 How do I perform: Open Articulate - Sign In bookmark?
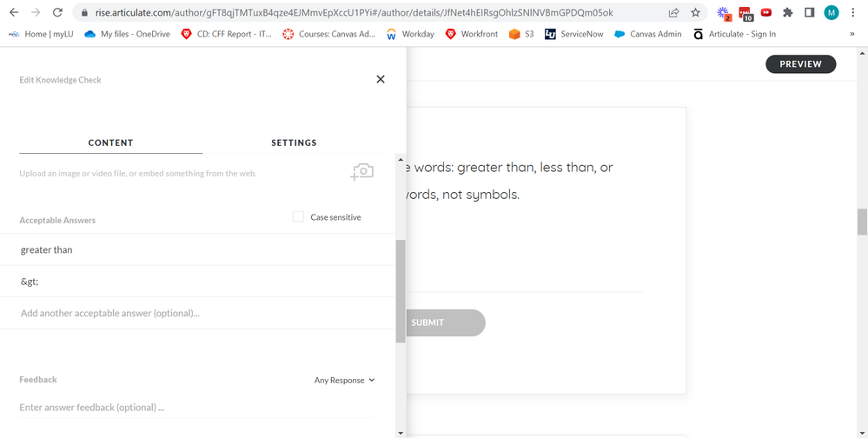[x=734, y=34]
